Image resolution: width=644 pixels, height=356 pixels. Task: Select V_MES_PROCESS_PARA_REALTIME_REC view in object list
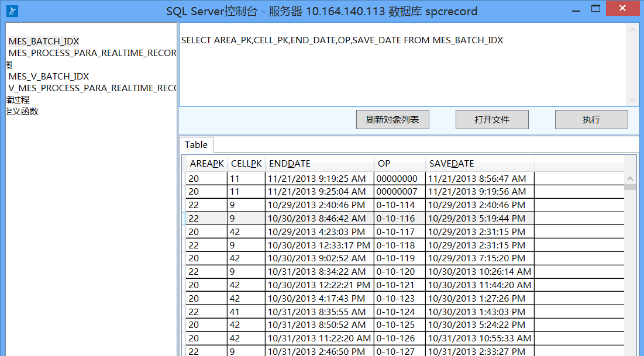click(x=92, y=88)
